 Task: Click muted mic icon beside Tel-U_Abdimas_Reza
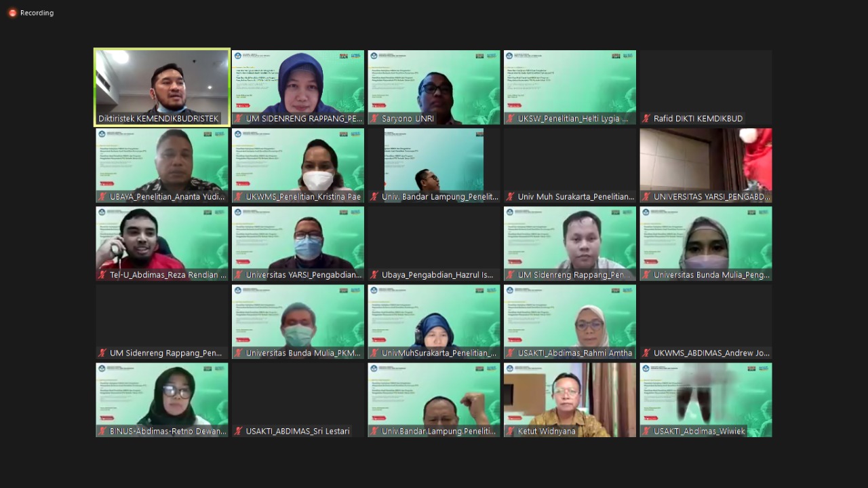click(102, 275)
